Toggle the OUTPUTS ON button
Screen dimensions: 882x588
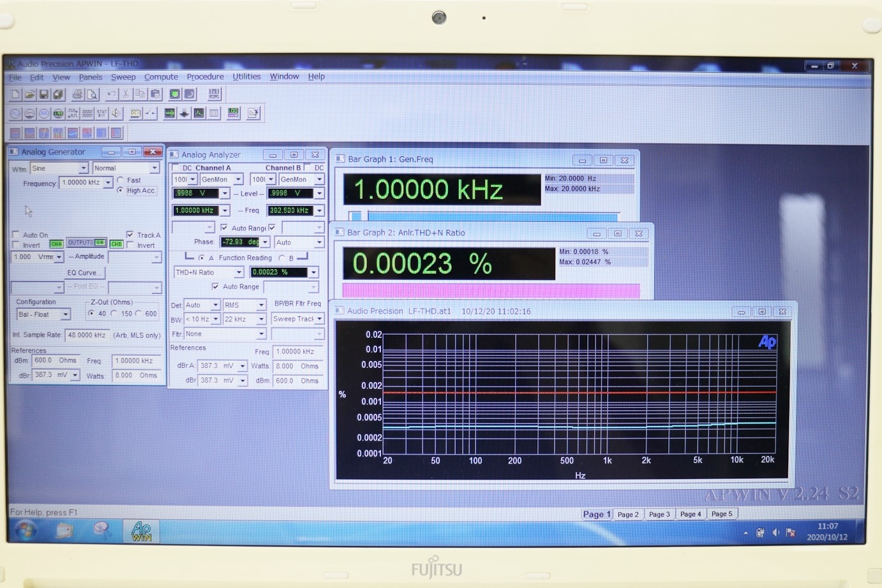86,243
